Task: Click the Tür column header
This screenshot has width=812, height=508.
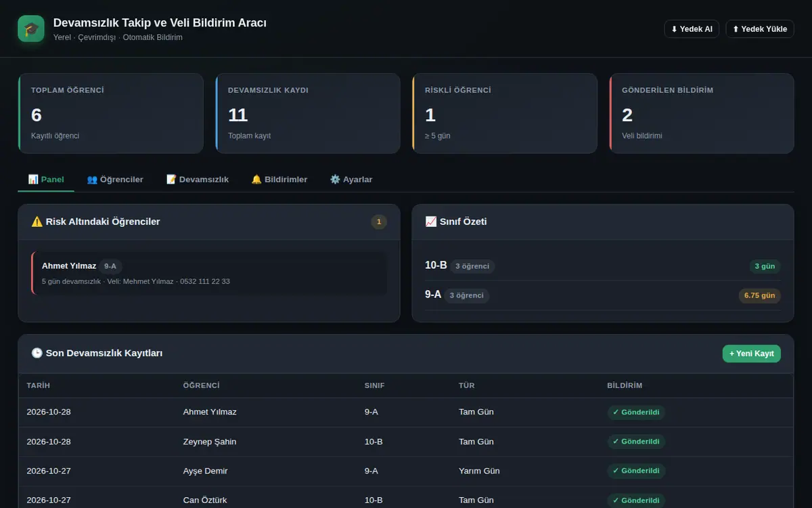Action: tap(467, 385)
